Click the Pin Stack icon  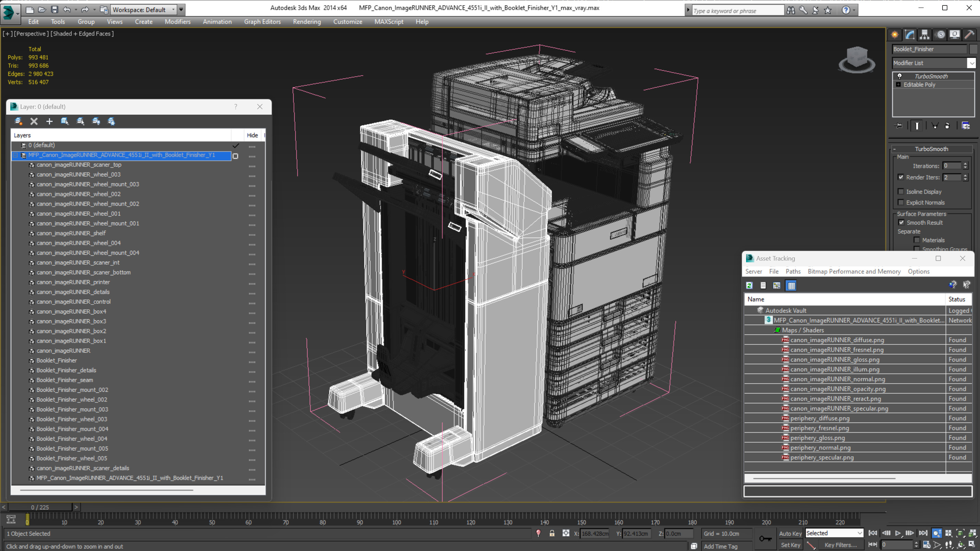899,126
